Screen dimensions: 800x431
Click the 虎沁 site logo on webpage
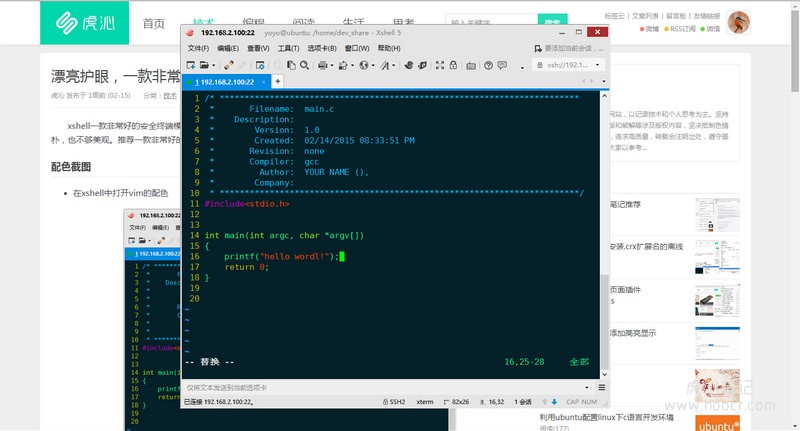tap(85, 23)
